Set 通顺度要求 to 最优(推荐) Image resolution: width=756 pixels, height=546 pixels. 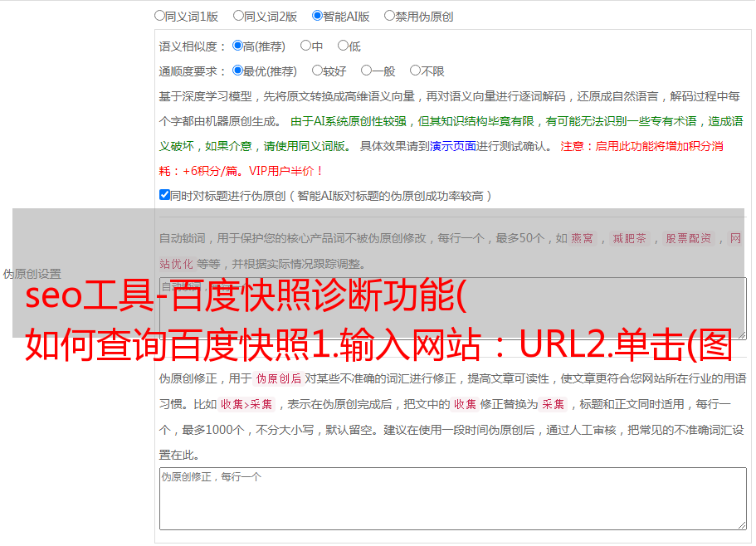pyautogui.click(x=237, y=71)
